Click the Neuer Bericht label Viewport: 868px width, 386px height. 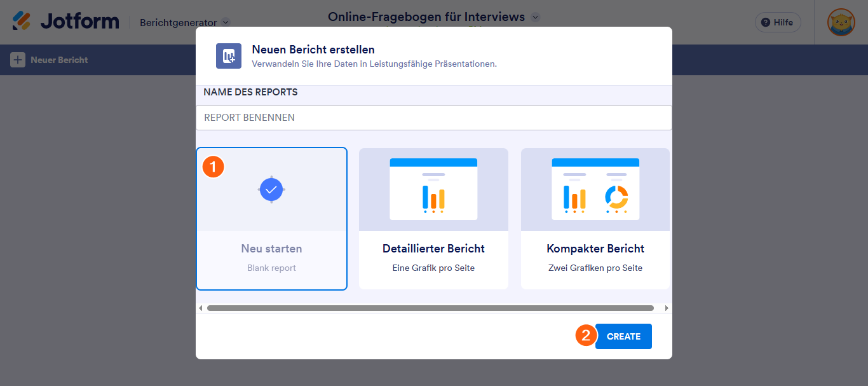pyautogui.click(x=59, y=60)
